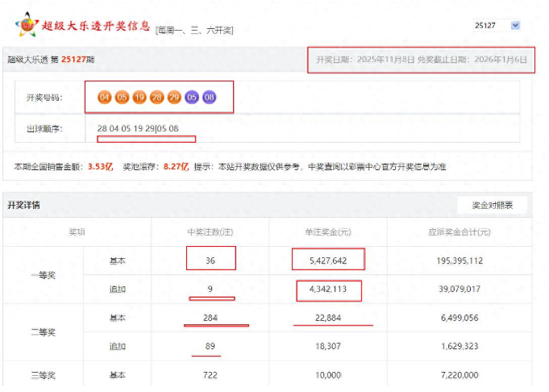This screenshot has width=549, height=392.
Task: Select the orange ball numbered 29
Action: pos(174,98)
